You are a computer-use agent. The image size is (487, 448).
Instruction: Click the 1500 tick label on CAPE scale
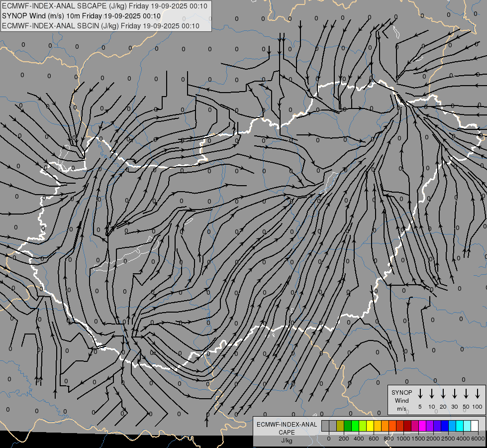click(x=418, y=439)
